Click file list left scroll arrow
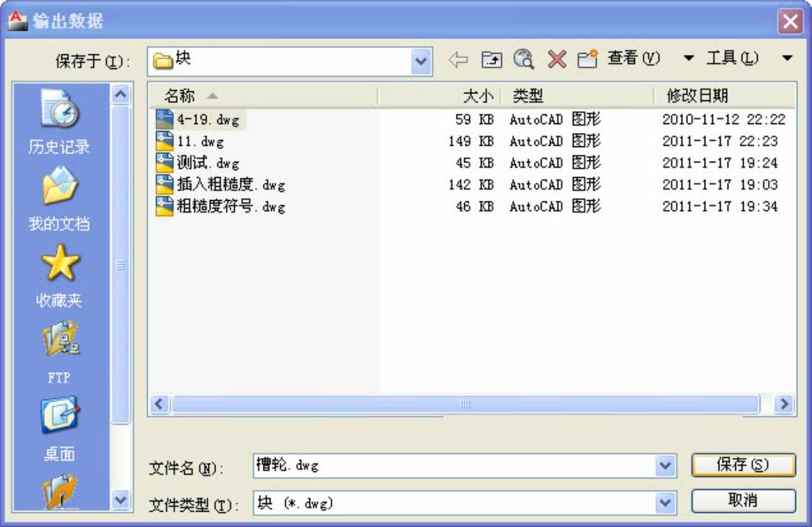The height and width of the screenshot is (527, 812). 159,404
